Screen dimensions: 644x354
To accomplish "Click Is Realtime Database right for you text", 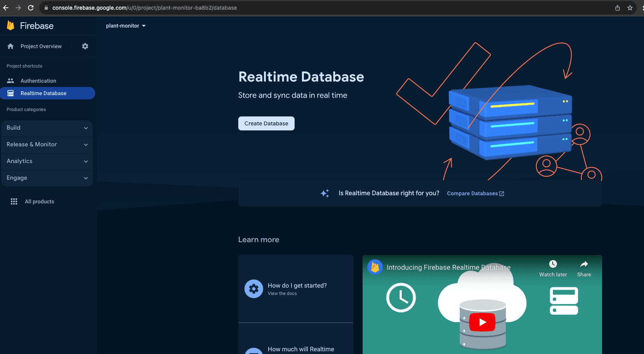I will pos(389,193).
